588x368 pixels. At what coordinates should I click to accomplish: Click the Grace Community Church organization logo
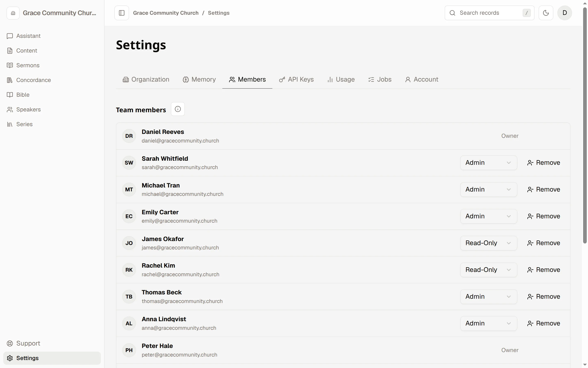coord(13,13)
